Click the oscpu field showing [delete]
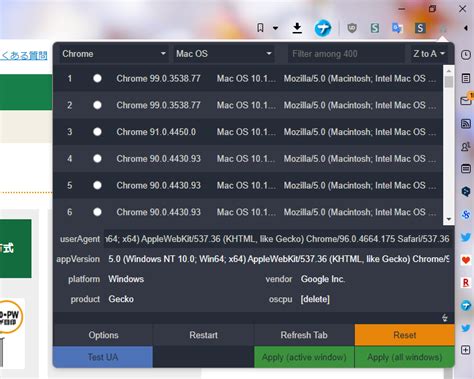 point(375,299)
